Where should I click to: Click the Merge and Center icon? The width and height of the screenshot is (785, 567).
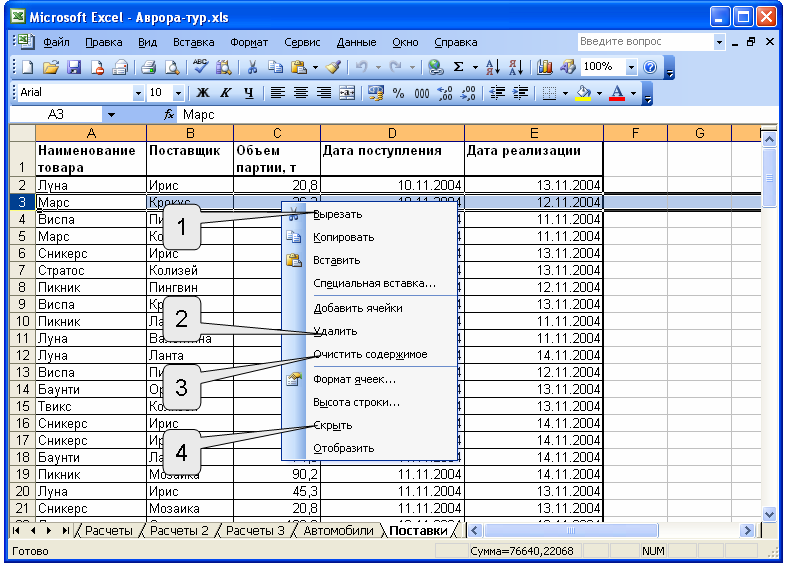coord(347,93)
